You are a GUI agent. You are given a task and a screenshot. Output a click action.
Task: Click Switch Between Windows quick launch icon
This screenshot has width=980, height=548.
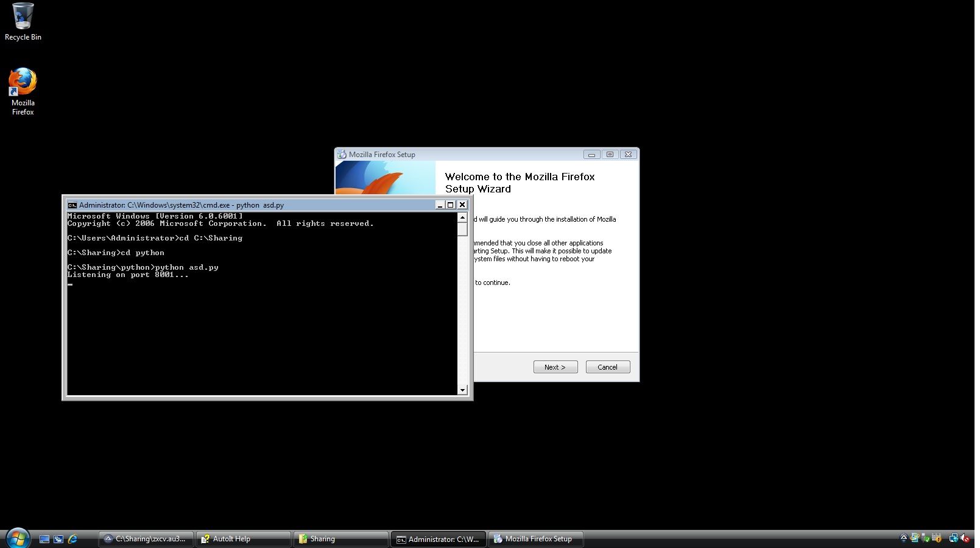click(x=58, y=539)
